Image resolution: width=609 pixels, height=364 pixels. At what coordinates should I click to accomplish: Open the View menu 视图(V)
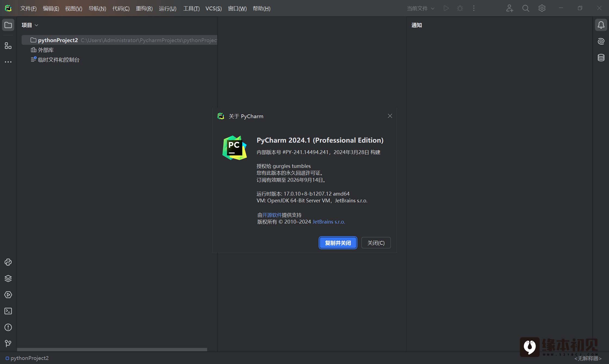[x=73, y=8]
